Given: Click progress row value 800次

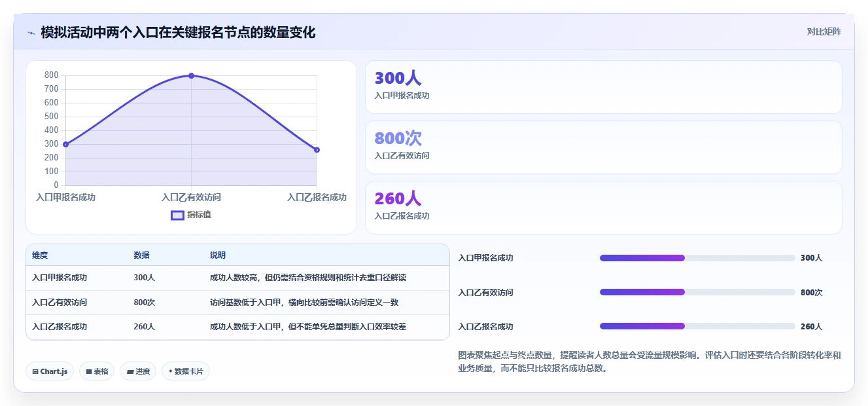Looking at the screenshot, I should [x=812, y=292].
